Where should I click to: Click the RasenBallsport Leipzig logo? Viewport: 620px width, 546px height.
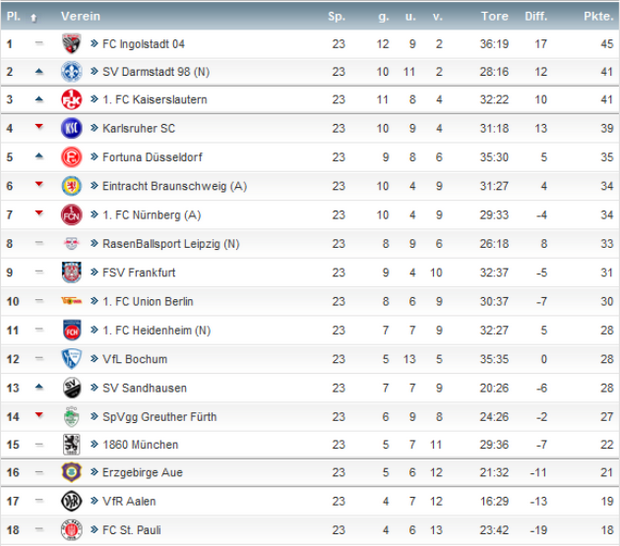click(72, 243)
